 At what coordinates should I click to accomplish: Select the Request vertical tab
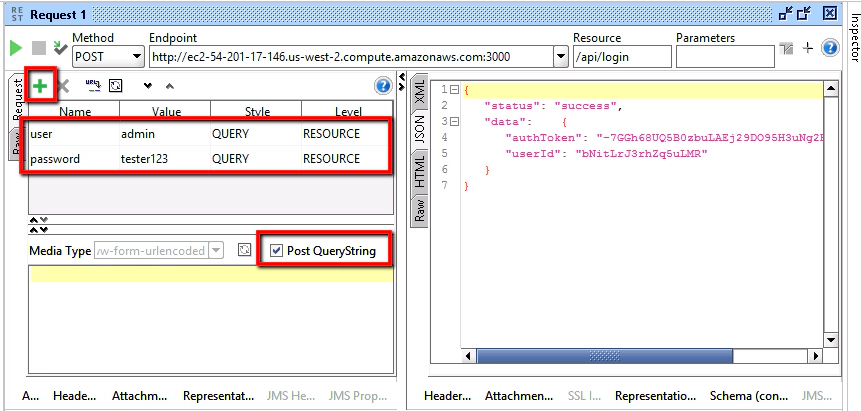tap(16, 99)
